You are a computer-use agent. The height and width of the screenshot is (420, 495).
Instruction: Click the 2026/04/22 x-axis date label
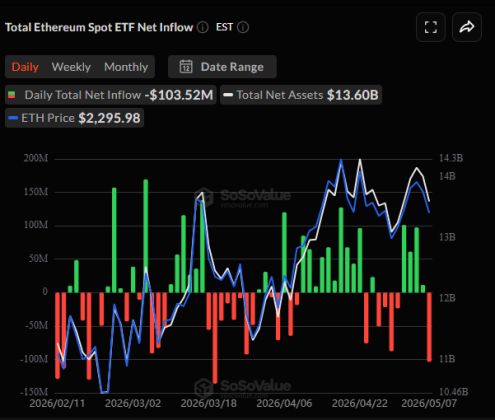360,403
